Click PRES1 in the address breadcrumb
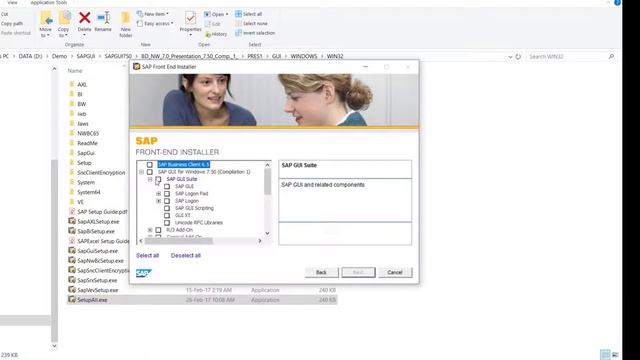640x360 pixels. (x=255, y=56)
